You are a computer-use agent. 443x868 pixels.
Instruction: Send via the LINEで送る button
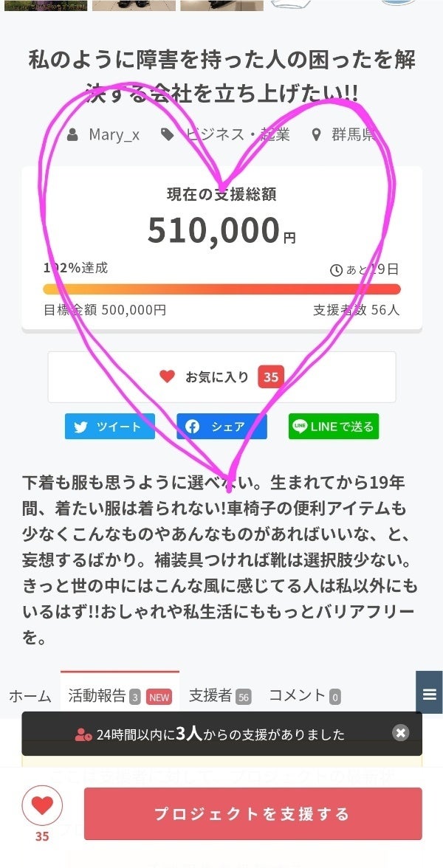click(x=334, y=427)
